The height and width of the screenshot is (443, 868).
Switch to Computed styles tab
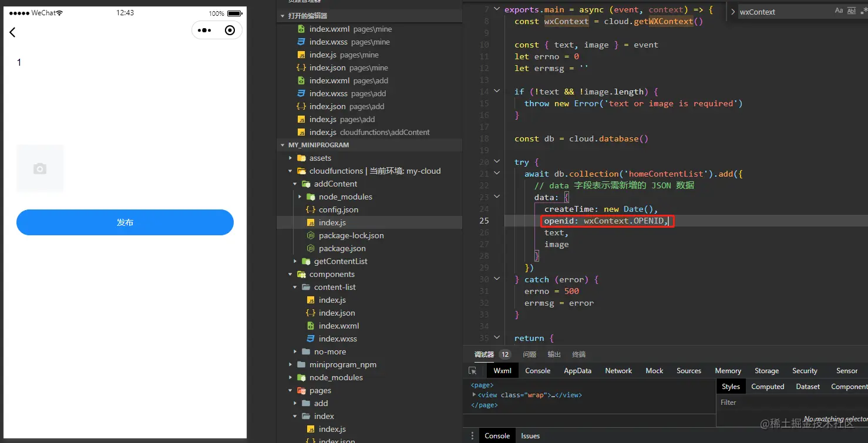[x=768, y=387]
